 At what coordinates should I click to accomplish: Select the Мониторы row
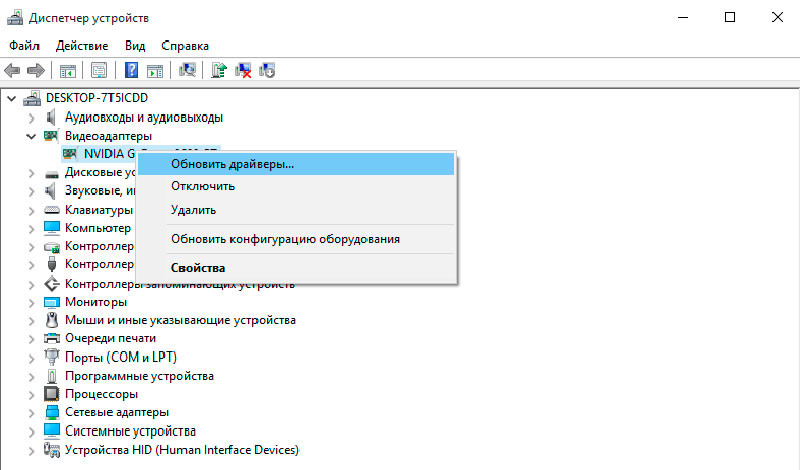tap(96, 302)
